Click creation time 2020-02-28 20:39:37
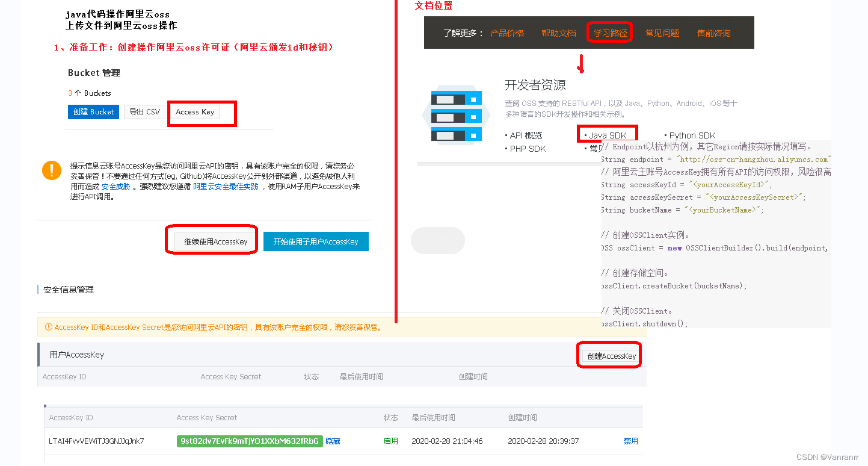The height and width of the screenshot is (466, 868). (543, 441)
